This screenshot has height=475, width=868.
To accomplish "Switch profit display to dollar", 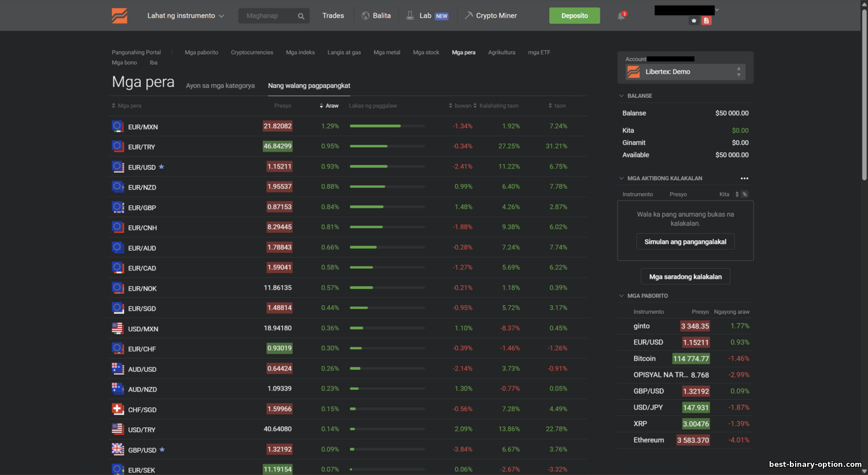I will click(737, 194).
